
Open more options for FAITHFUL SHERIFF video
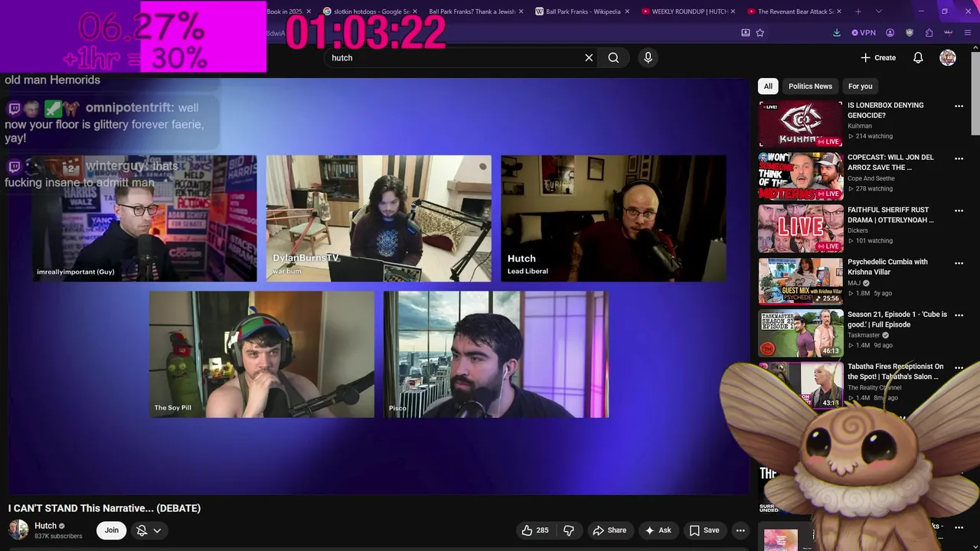pyautogui.click(x=959, y=210)
